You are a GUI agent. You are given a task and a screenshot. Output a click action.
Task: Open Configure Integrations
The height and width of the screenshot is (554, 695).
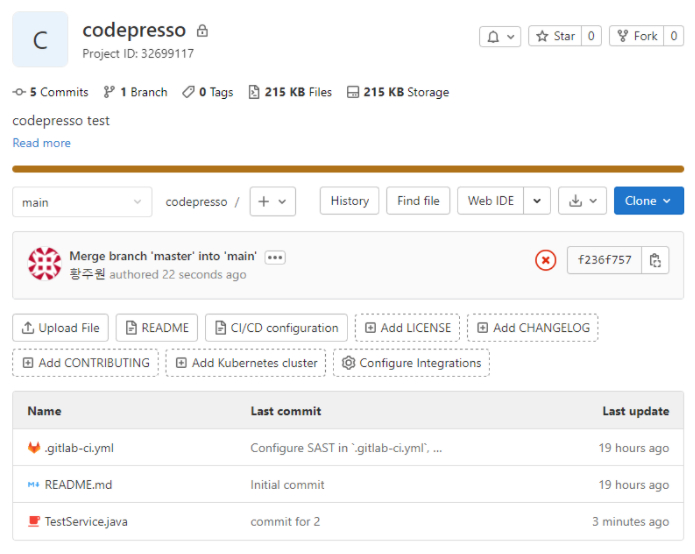(411, 363)
